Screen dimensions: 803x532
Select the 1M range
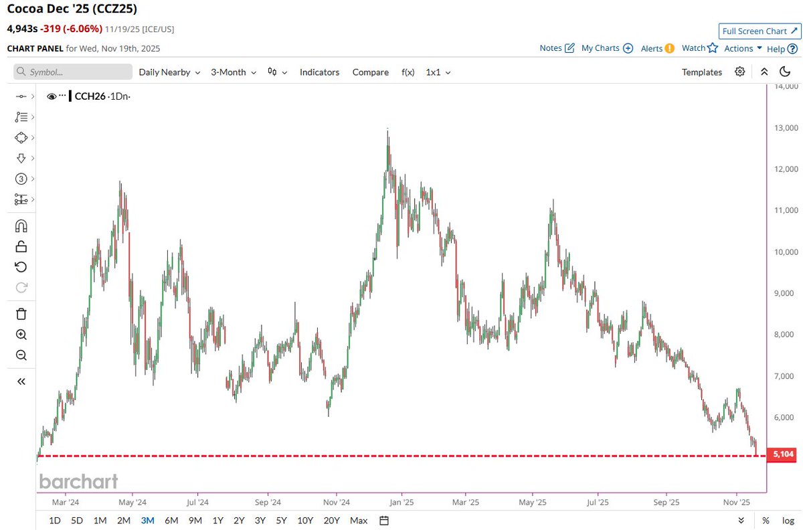100,520
